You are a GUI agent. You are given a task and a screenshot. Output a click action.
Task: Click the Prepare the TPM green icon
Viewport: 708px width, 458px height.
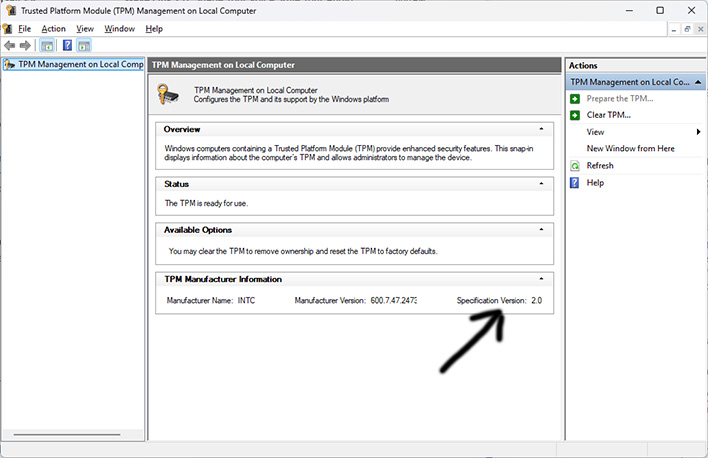pyautogui.click(x=575, y=98)
